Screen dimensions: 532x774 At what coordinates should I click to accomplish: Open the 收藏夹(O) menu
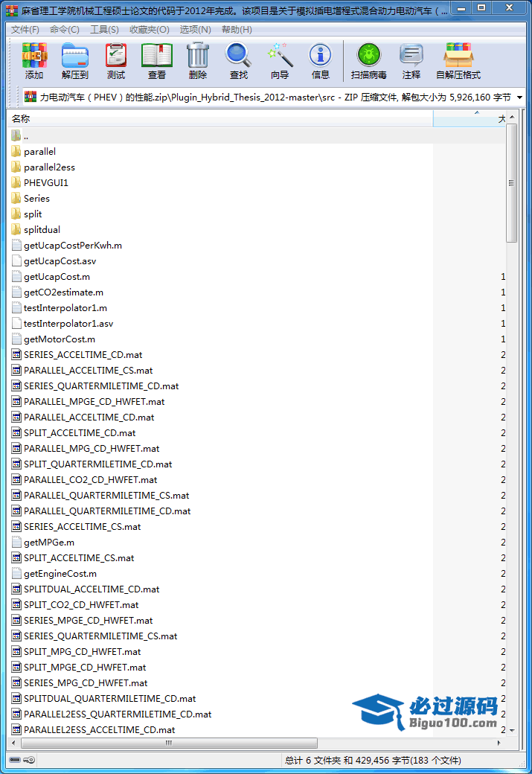150,30
